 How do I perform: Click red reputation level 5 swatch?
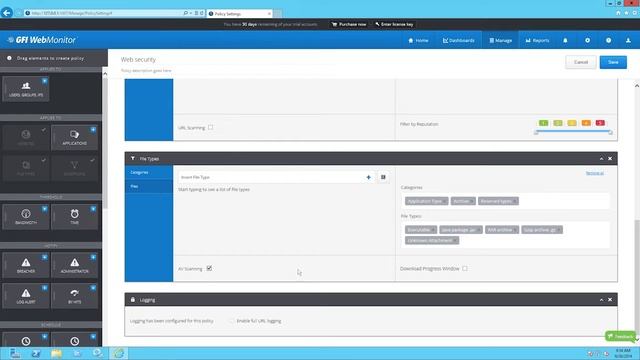[600, 123]
